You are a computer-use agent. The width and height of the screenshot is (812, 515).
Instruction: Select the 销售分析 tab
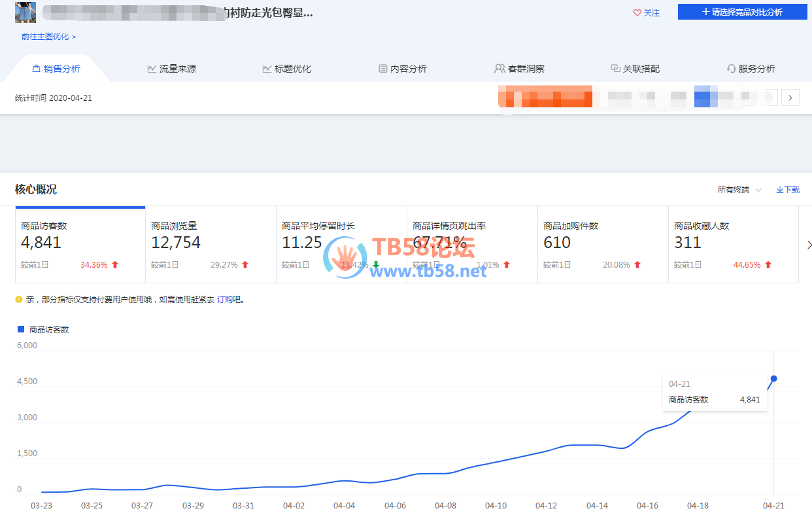(x=56, y=69)
